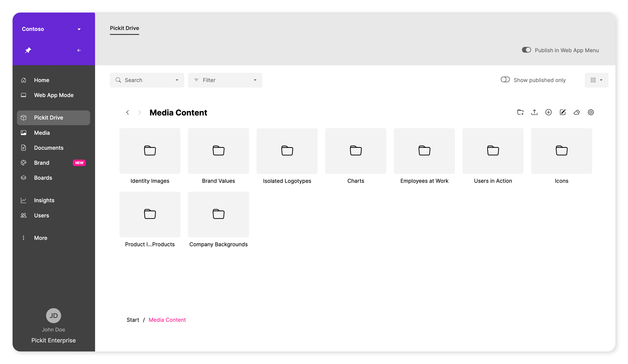Select the edit collection pencil icon
628x364 pixels.
(x=563, y=112)
